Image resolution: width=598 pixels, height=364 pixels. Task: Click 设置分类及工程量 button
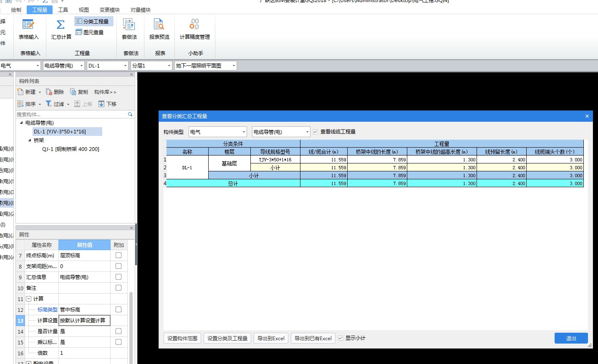tap(227, 338)
